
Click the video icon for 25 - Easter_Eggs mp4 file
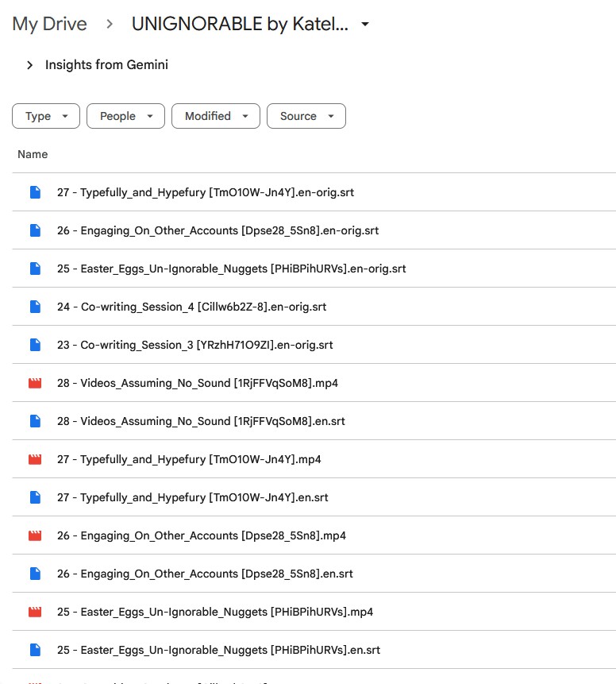(35, 612)
